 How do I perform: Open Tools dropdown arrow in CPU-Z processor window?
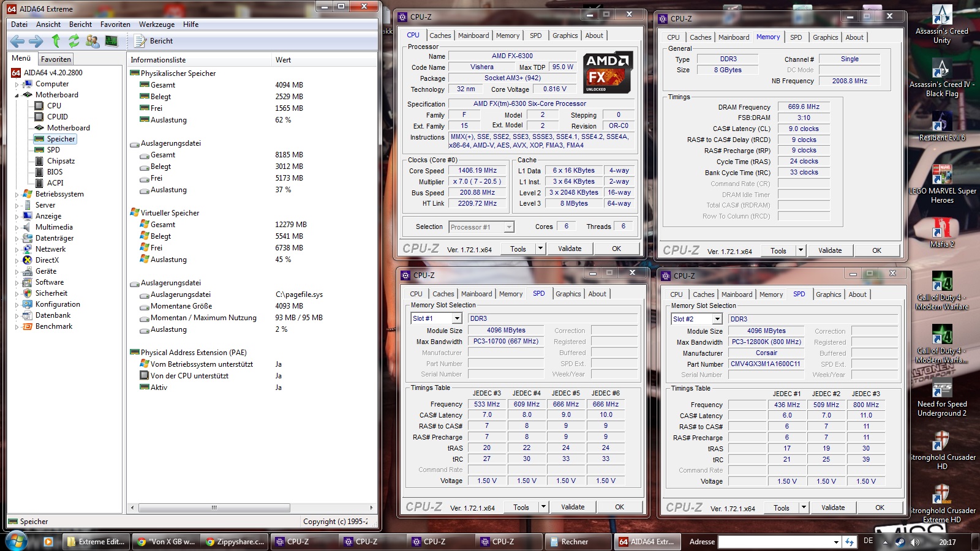(540, 249)
